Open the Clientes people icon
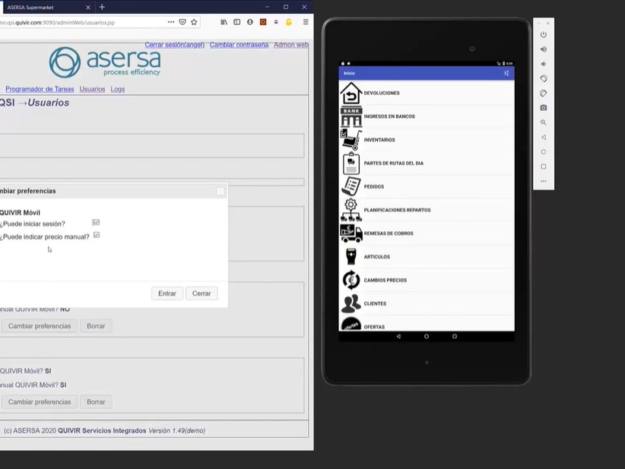 [x=350, y=303]
